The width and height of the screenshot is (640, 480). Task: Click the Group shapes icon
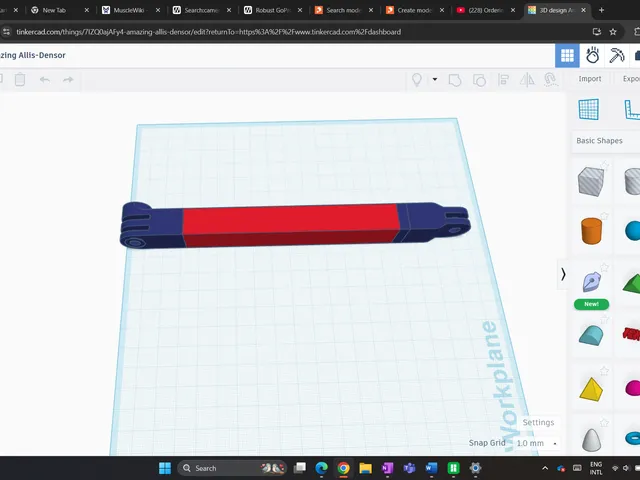(x=455, y=80)
